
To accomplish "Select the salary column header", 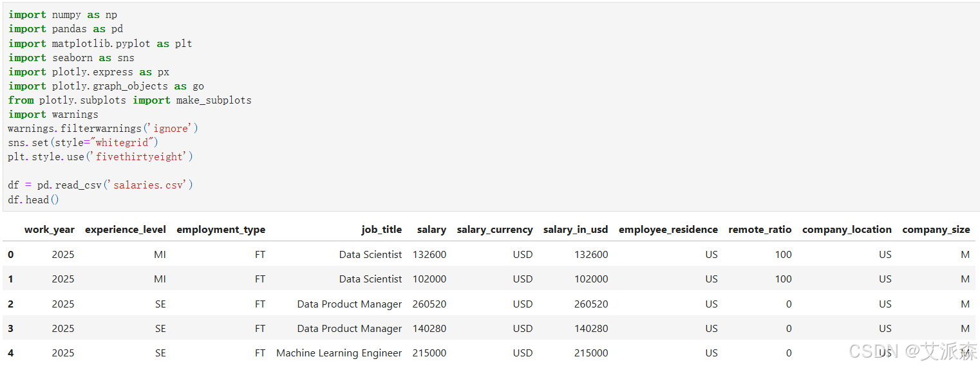I will (431, 230).
